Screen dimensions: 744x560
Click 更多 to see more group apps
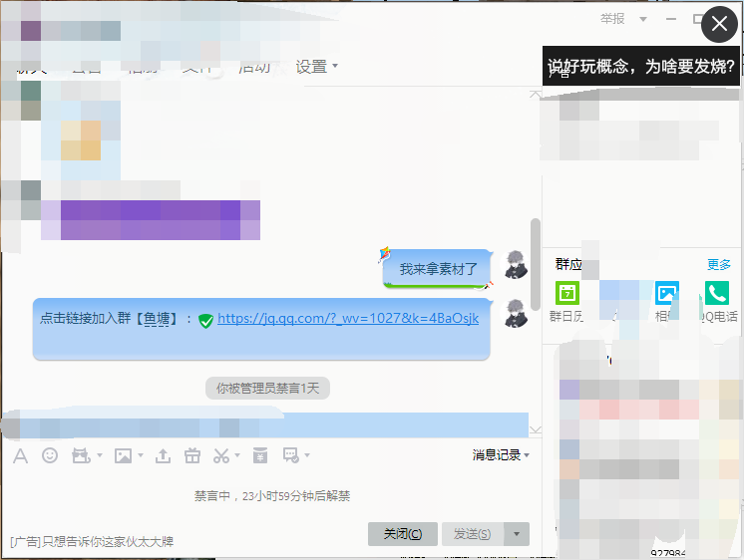pos(719,264)
